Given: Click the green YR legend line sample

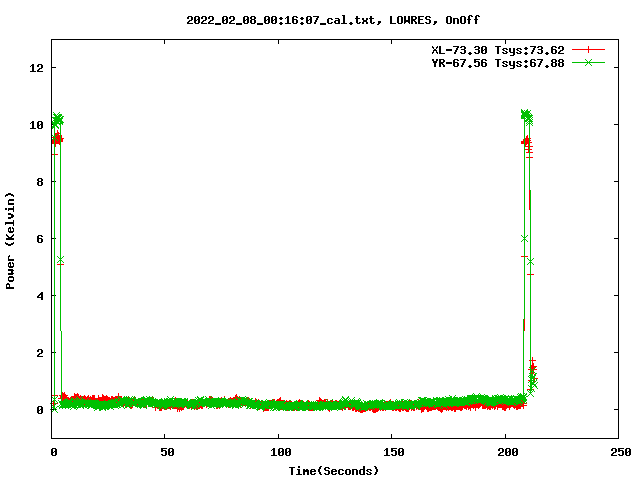Looking at the screenshot, I should coord(588,62).
